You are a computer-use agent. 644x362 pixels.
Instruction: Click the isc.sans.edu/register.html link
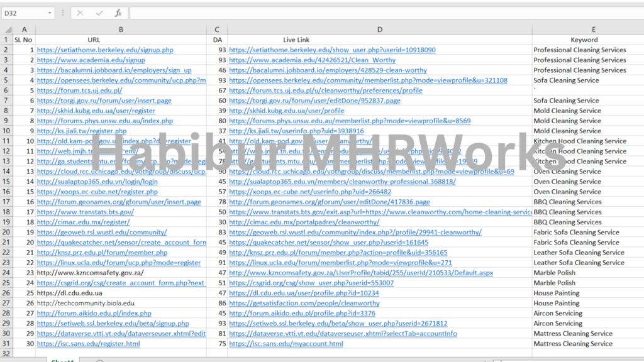[x=88, y=344]
